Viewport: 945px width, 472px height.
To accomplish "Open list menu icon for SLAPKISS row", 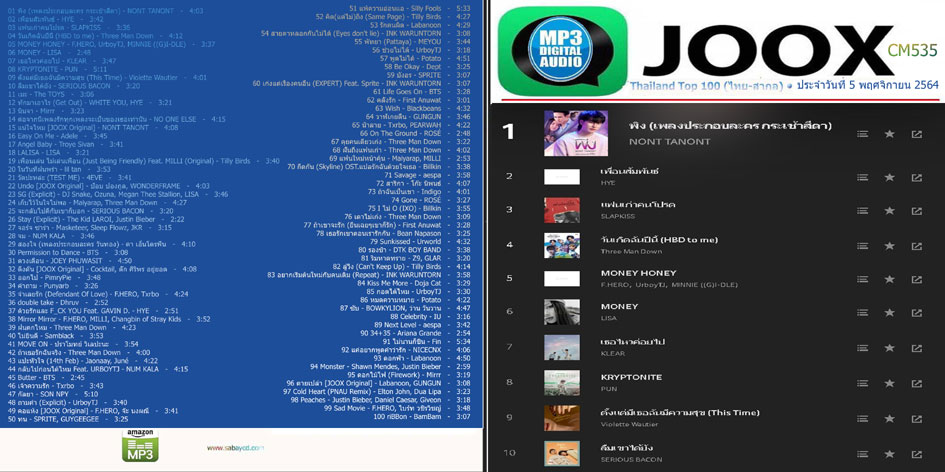I will [862, 211].
